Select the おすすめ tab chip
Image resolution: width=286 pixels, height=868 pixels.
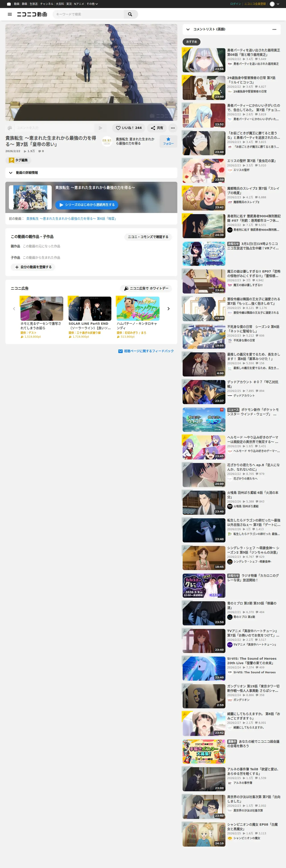point(192,42)
